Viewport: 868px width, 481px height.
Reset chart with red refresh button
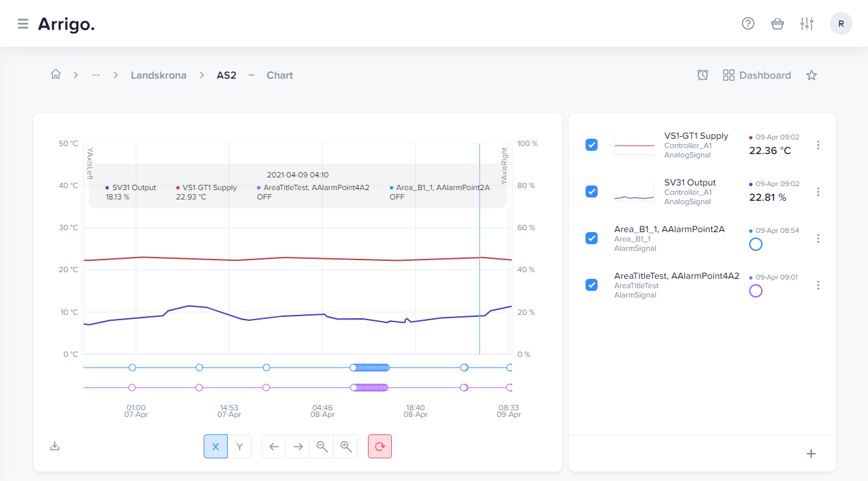coord(380,446)
